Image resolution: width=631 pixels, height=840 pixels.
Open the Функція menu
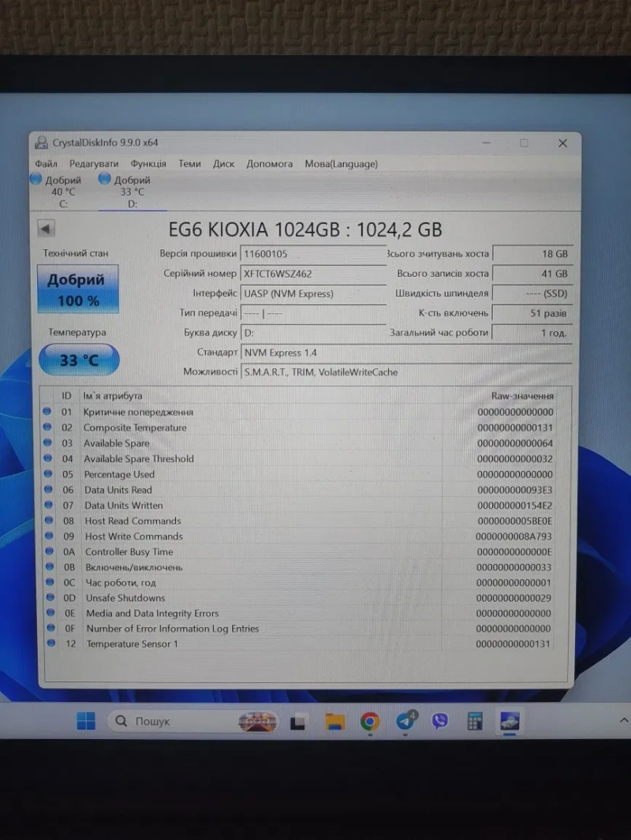click(x=148, y=164)
